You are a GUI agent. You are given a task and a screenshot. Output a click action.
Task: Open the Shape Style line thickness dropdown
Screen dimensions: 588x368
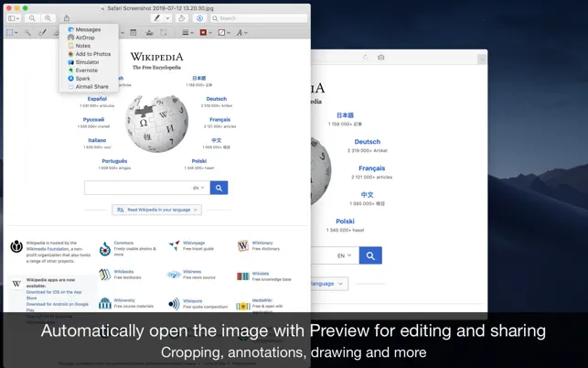click(187, 33)
